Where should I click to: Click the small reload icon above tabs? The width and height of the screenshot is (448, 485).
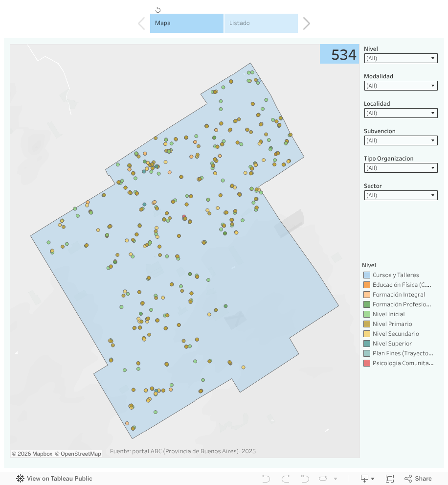[x=158, y=10]
